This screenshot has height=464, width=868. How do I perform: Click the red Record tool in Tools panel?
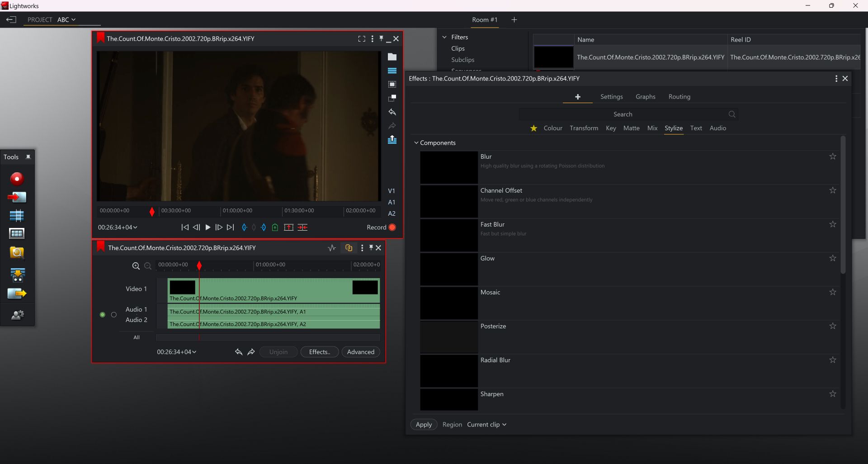click(17, 179)
